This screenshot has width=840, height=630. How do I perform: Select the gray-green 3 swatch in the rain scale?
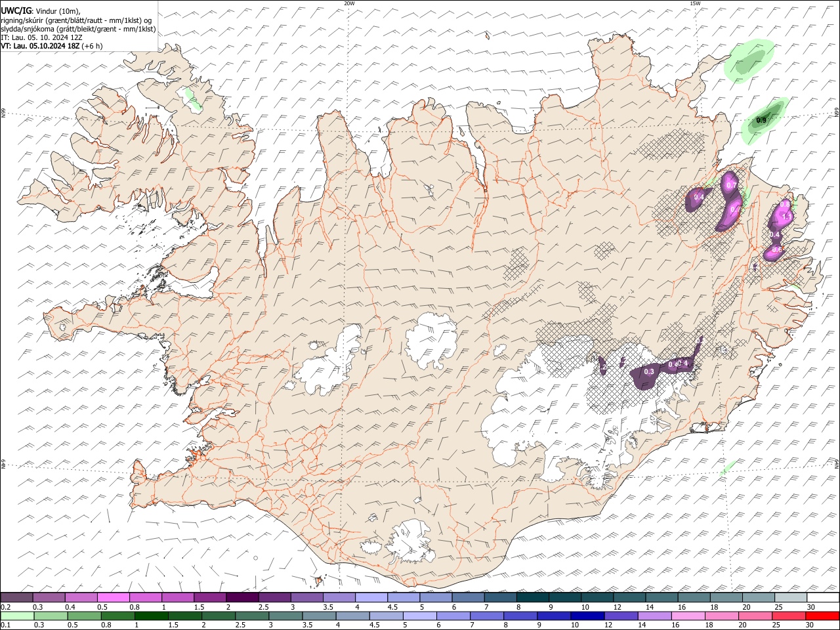pyautogui.click(x=285, y=616)
